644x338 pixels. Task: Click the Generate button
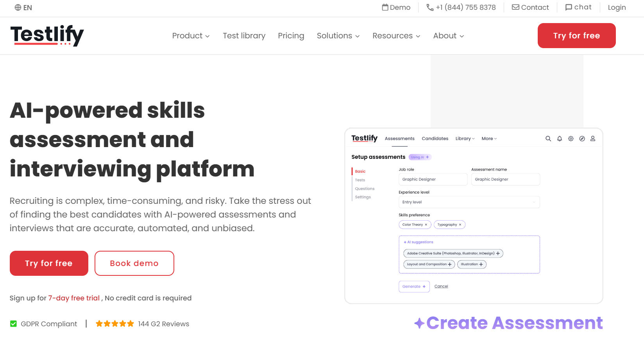tap(414, 286)
